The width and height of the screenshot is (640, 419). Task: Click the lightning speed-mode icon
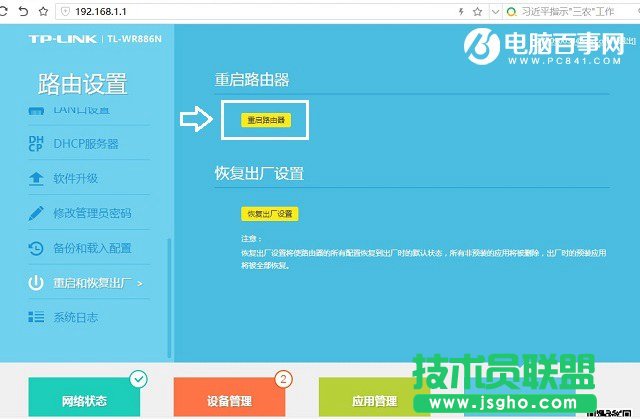click(461, 11)
